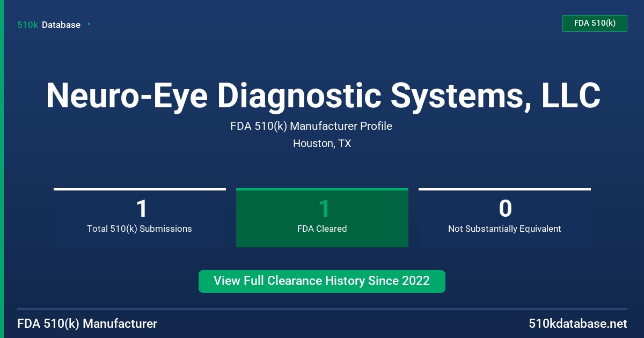Image resolution: width=644 pixels, height=338 pixels.
Task: Select the Not Substantially Equivalent stat card
Action: coord(504,217)
